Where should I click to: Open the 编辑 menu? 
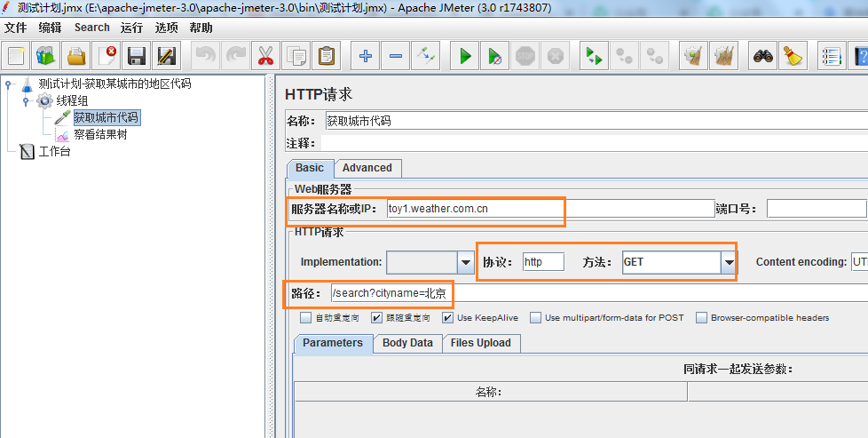pyautogui.click(x=50, y=28)
